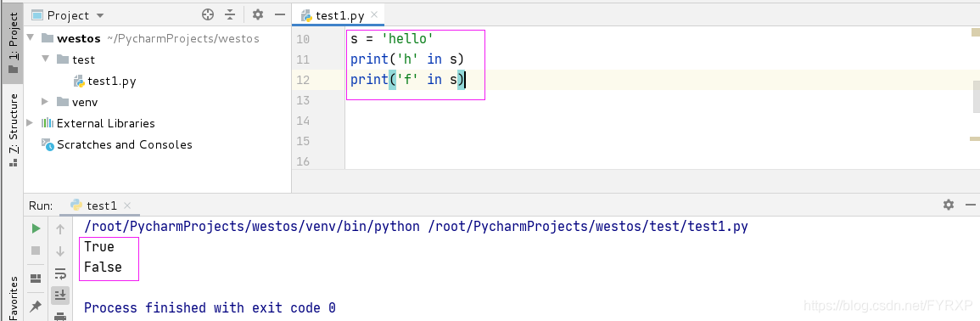980x321 pixels.
Task: Click the False output line
Action: pyautogui.click(x=103, y=267)
